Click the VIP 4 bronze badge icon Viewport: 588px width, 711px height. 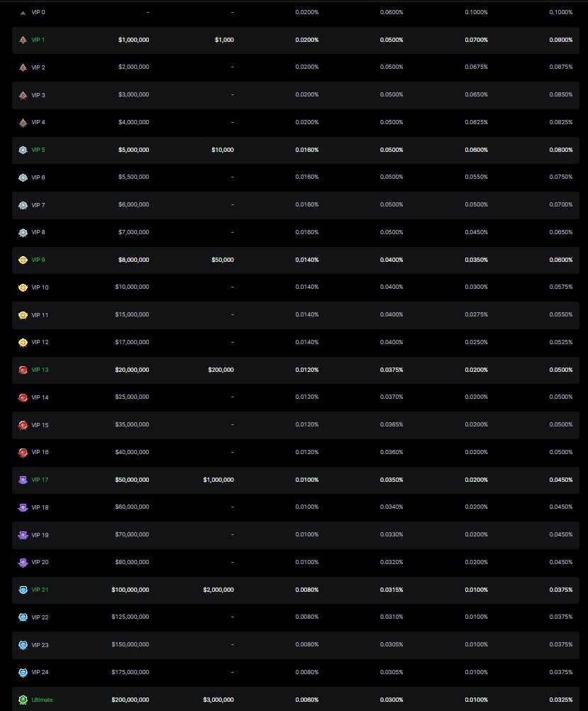(23, 123)
